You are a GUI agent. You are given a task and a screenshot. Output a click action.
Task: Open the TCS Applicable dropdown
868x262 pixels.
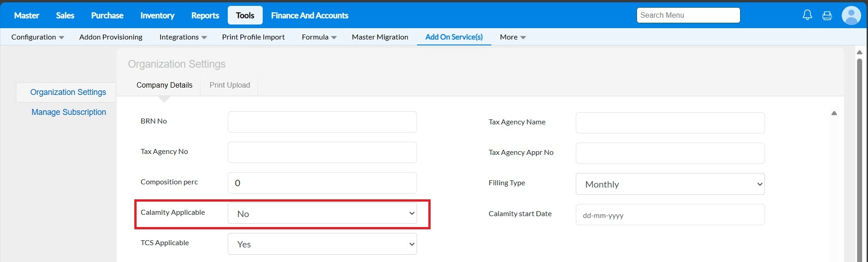click(x=322, y=244)
